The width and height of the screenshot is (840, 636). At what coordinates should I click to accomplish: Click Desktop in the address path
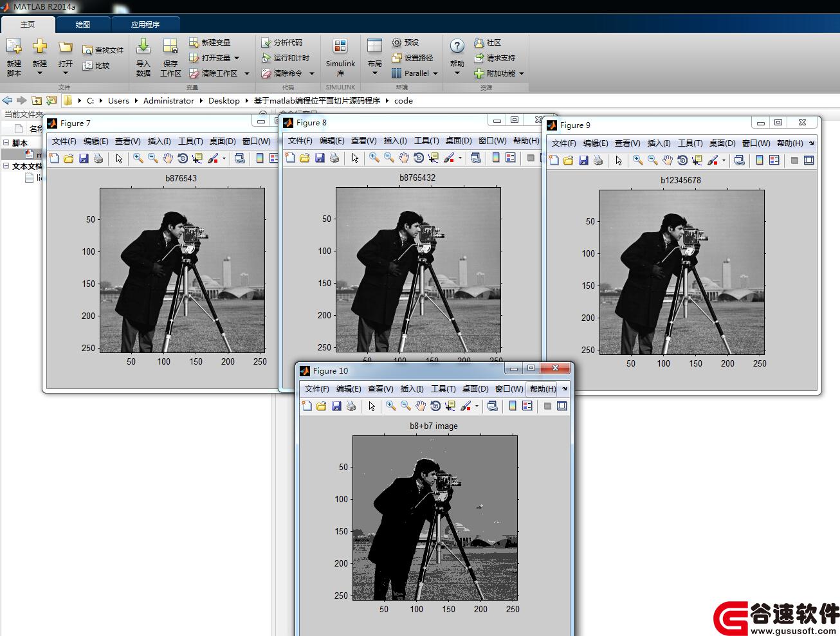pyautogui.click(x=224, y=100)
